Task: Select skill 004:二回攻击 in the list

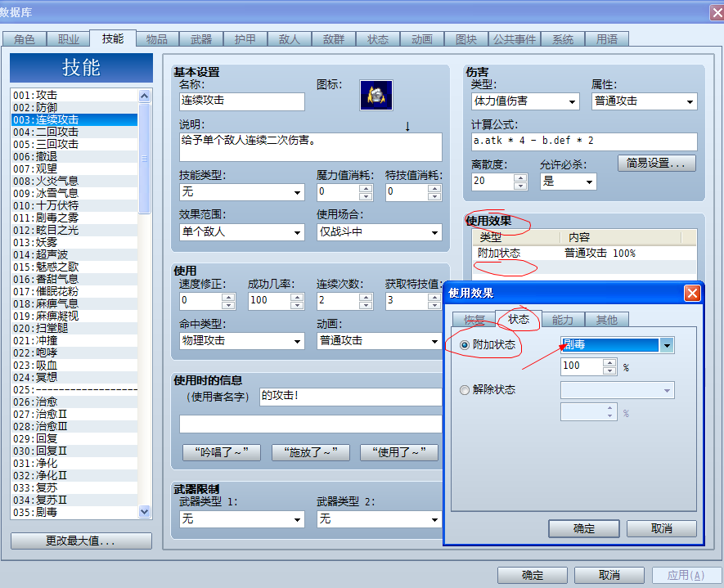Action: (74, 132)
